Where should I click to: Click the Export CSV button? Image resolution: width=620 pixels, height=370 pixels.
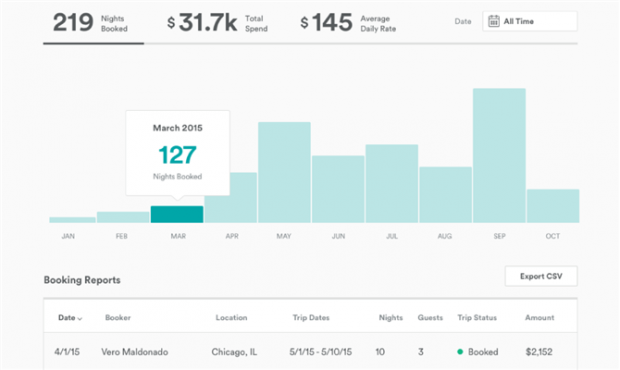[x=541, y=276]
